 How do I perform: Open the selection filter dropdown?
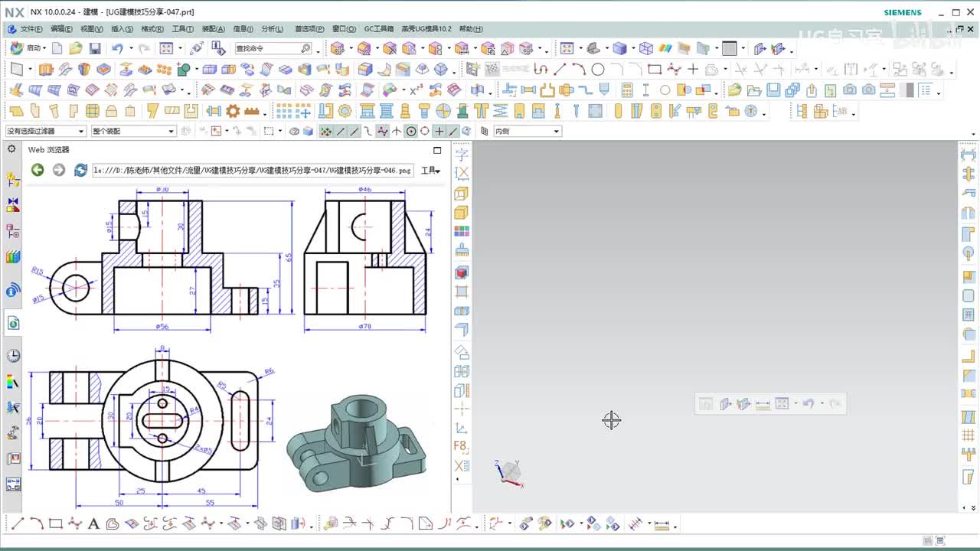click(45, 131)
